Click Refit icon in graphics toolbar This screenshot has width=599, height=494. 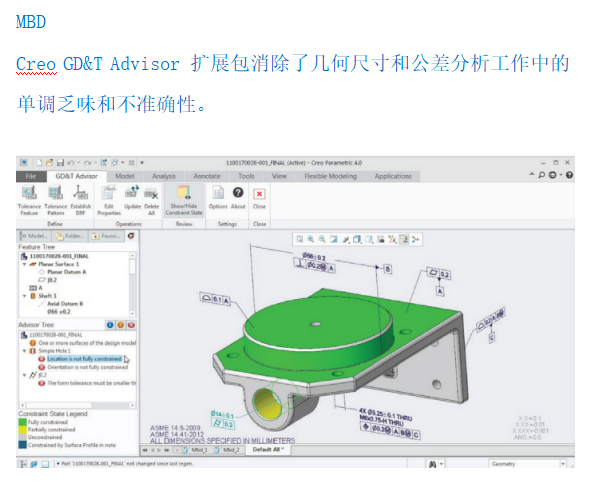point(300,239)
